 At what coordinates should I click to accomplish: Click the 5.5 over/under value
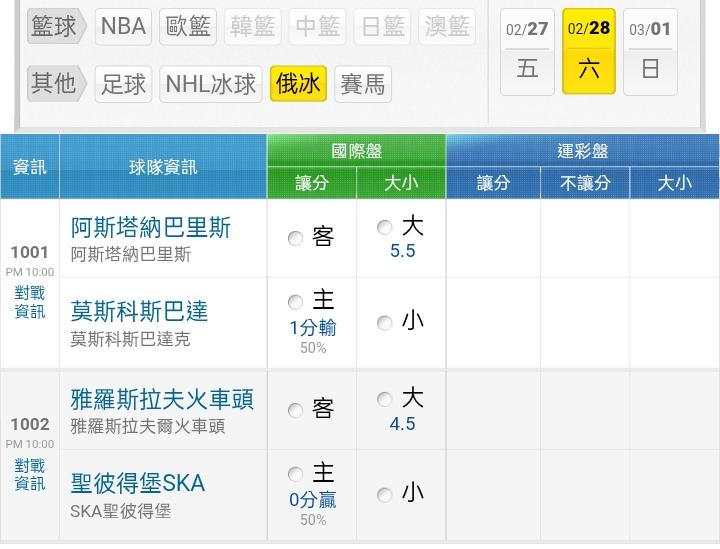(x=403, y=251)
